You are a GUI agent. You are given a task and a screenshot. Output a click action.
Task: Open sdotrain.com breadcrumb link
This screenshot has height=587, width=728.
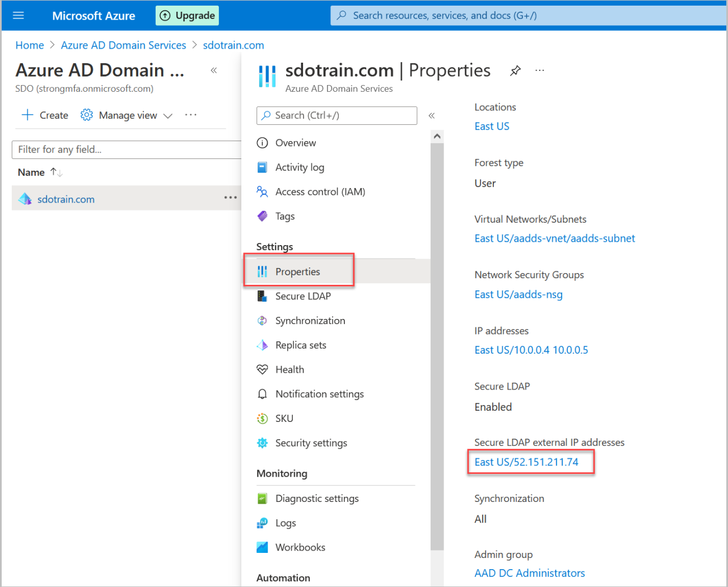click(x=234, y=45)
